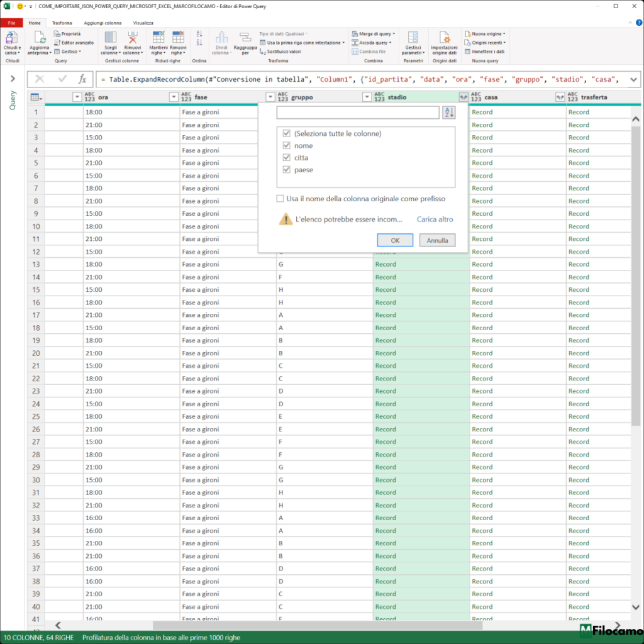Open Accoda query dropdown
Screen dimensions: 644x644
point(372,43)
